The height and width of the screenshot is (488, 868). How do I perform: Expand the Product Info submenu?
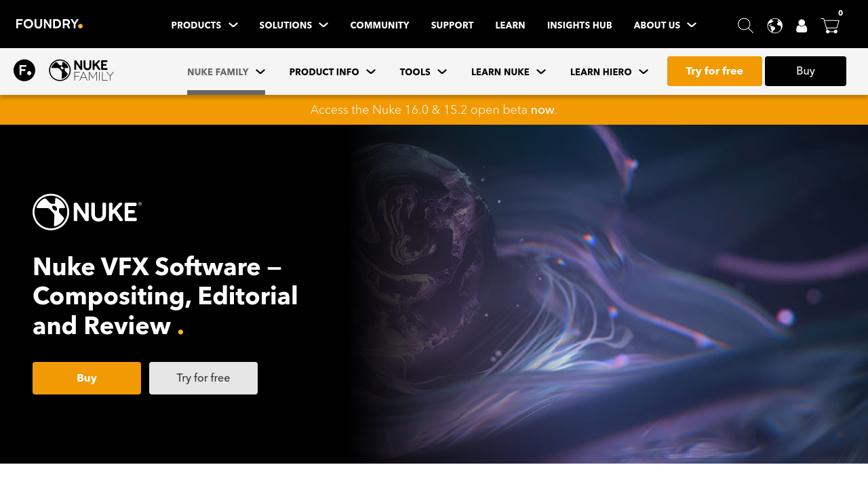tap(332, 72)
